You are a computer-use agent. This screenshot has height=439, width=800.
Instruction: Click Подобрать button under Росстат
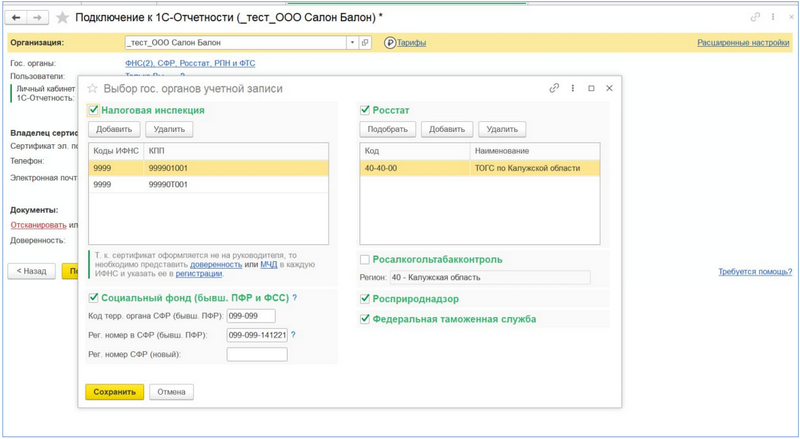[387, 129]
